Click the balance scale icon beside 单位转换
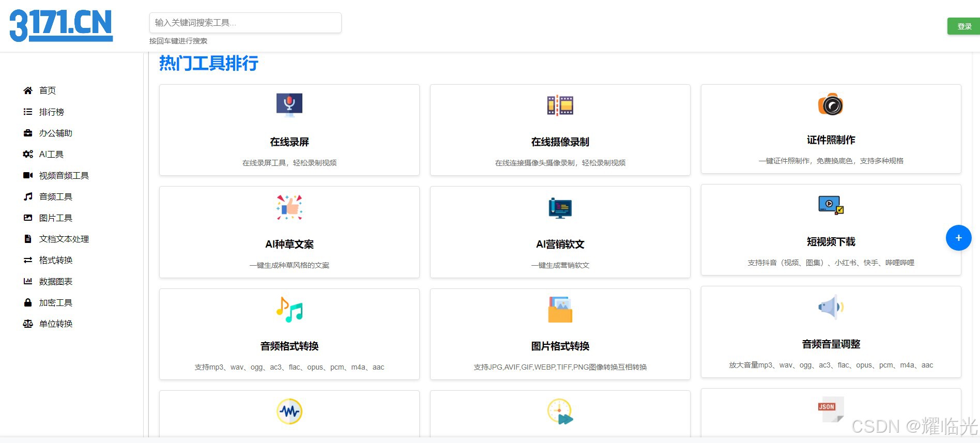The image size is (980, 443). [28, 324]
